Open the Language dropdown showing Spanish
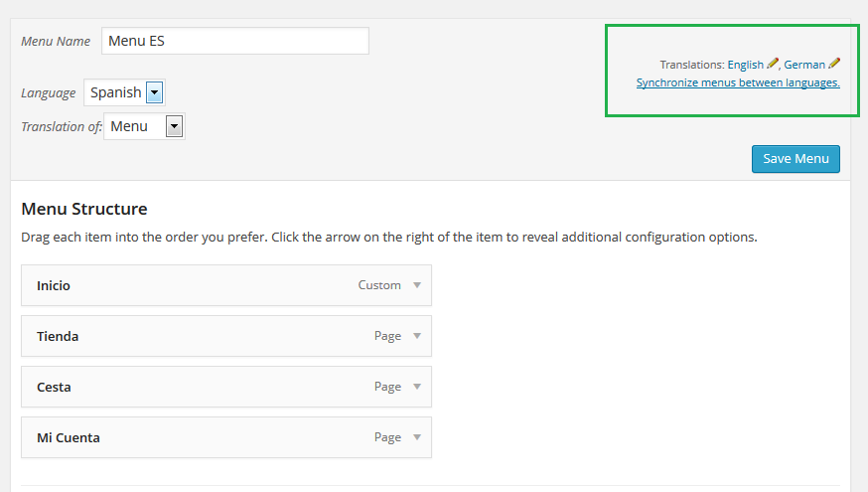The width and height of the screenshot is (868, 492). (x=124, y=92)
